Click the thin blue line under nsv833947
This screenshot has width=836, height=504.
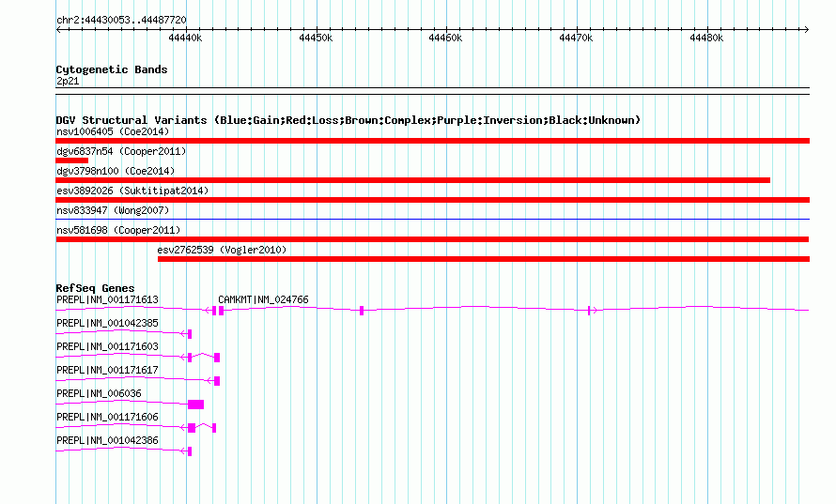coord(432,219)
